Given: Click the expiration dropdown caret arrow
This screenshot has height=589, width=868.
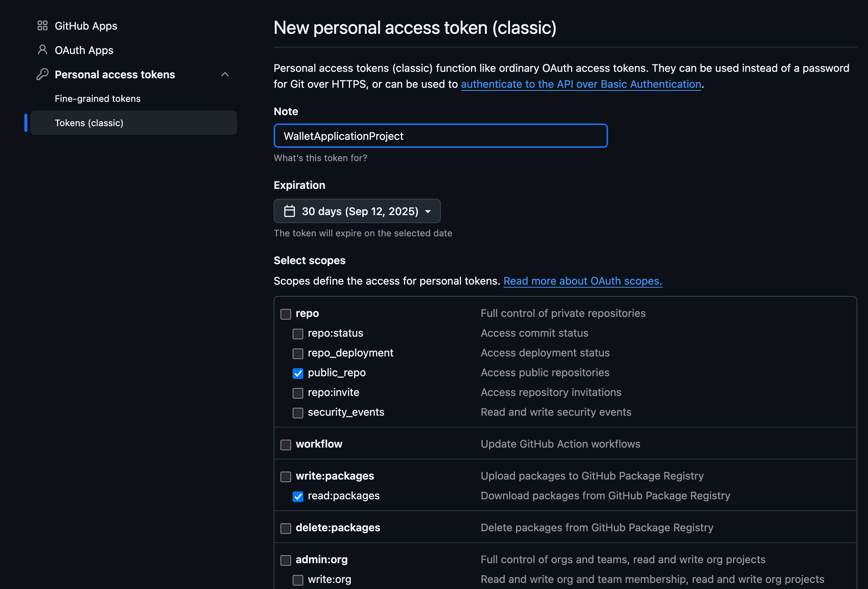Looking at the screenshot, I should click(x=428, y=211).
